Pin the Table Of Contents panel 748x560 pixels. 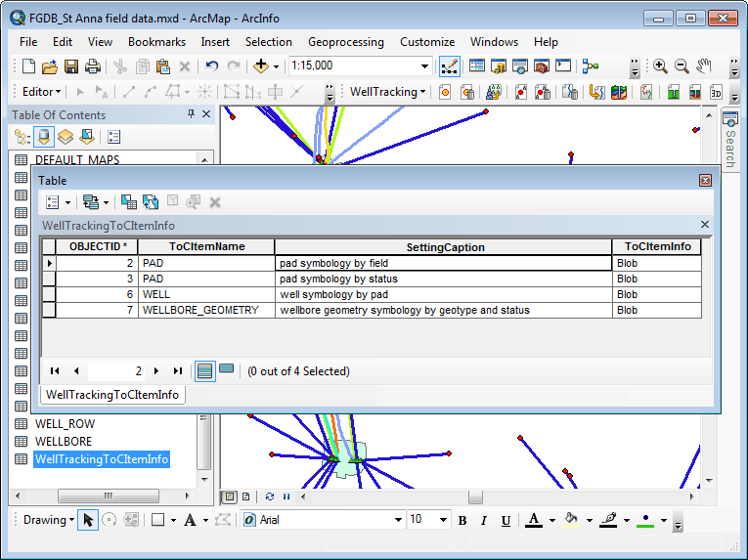click(x=191, y=114)
